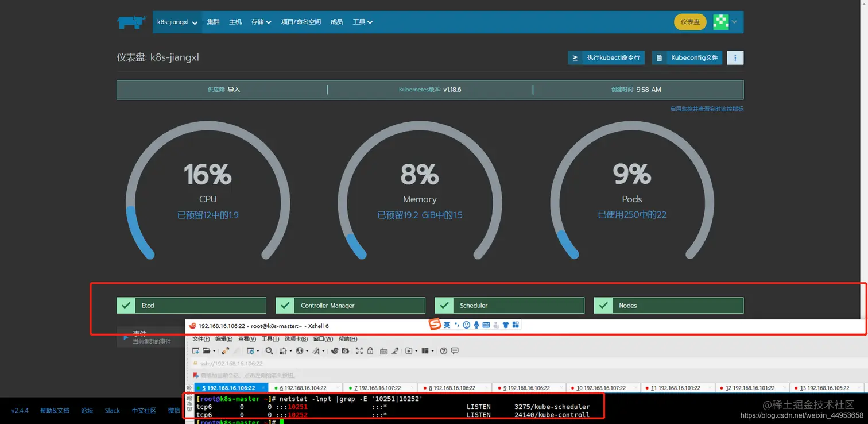Open Slack footer link
The height and width of the screenshot is (424, 868).
point(113,410)
